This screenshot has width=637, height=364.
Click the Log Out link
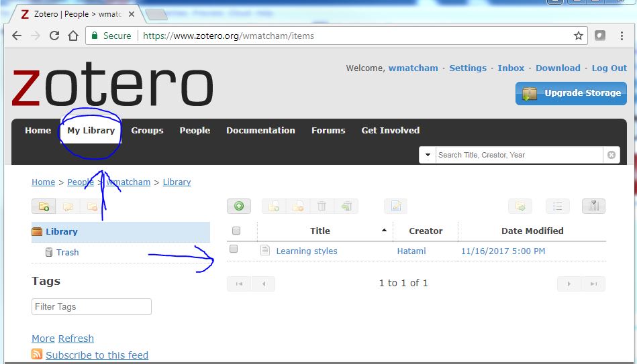point(609,68)
